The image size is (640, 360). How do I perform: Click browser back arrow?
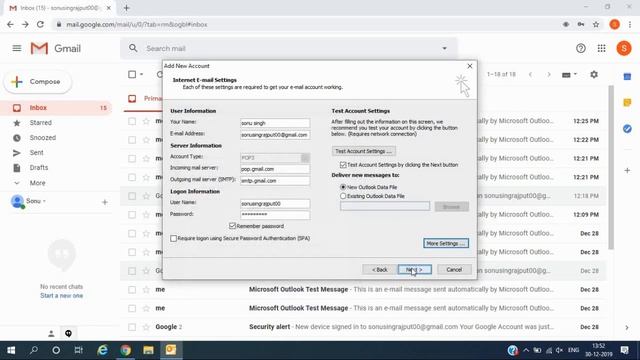tap(10, 24)
